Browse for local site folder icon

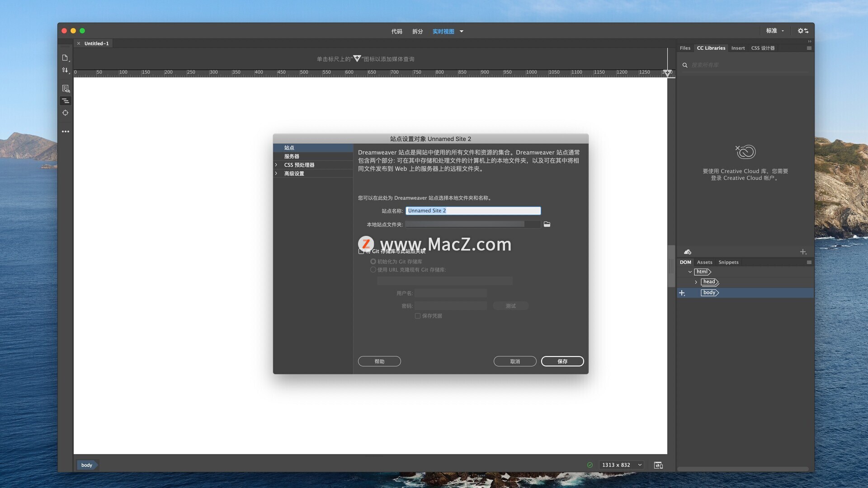[547, 224]
